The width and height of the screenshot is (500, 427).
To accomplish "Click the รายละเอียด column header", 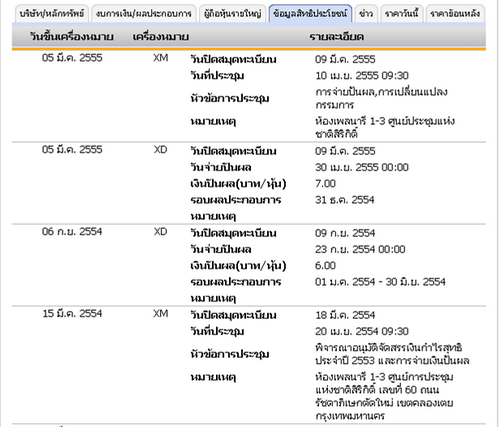I will (x=336, y=36).
